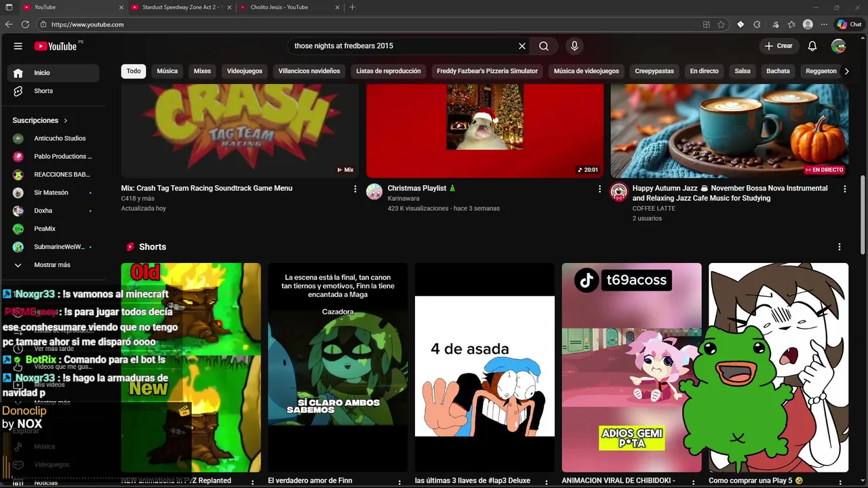Select the Videojuegos filter chip
This screenshot has width=868, height=488.
point(244,71)
